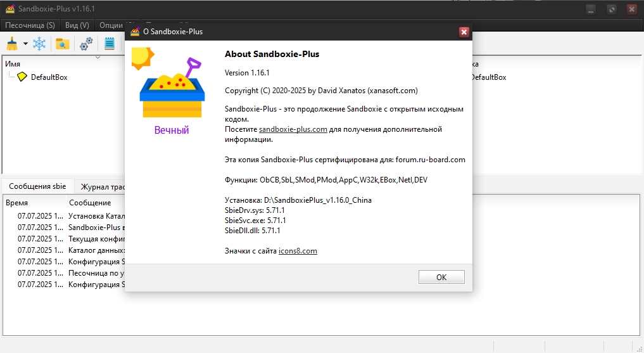
Task: Open the sandboxie-plus.com link
Action: [293, 129]
